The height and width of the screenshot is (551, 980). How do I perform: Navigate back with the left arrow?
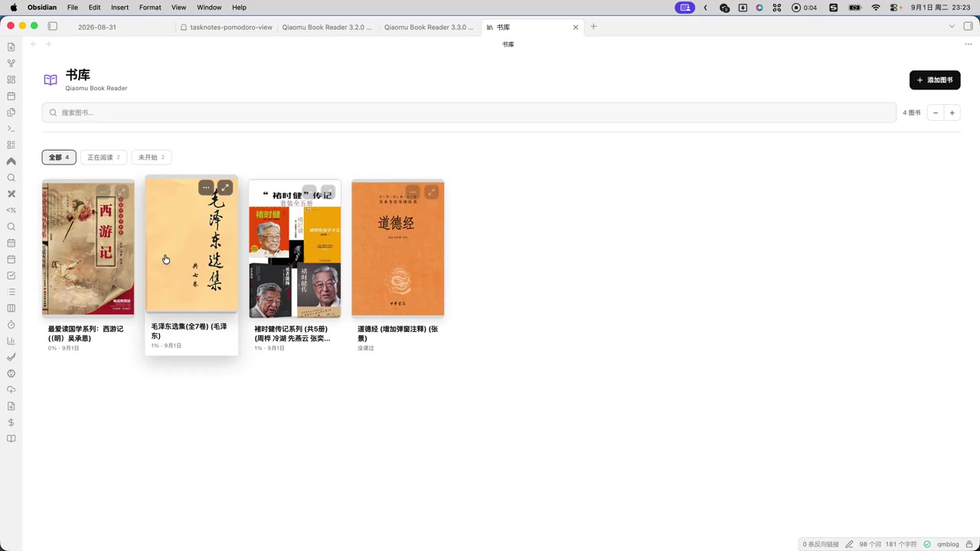click(x=33, y=44)
